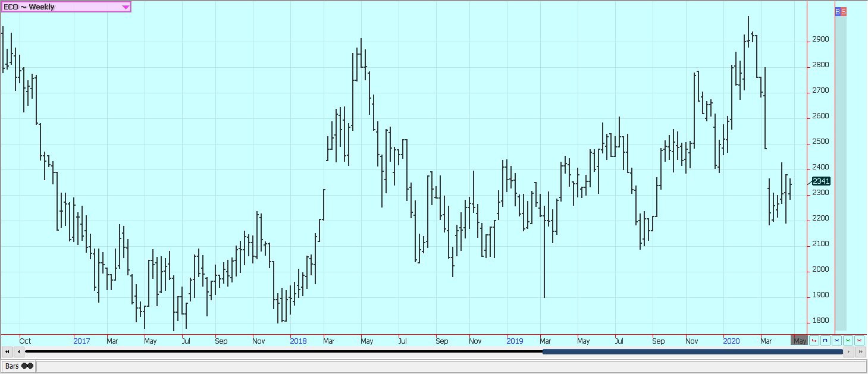Click the Bars chart type button
The image size is (868, 374).
(19, 366)
